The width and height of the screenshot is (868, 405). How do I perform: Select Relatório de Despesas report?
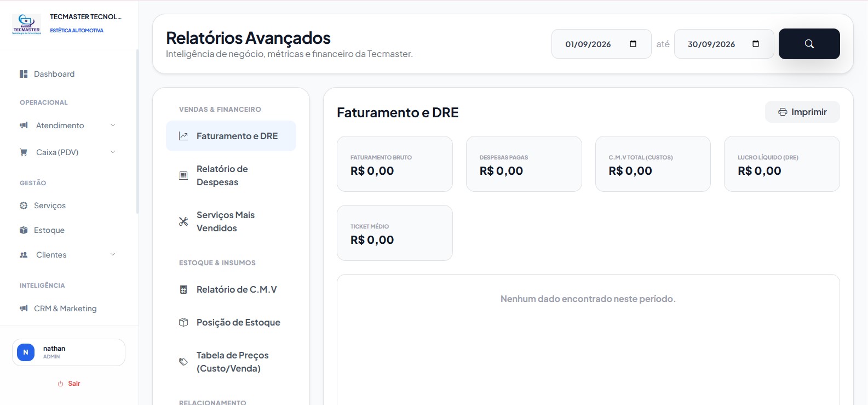pyautogui.click(x=231, y=175)
